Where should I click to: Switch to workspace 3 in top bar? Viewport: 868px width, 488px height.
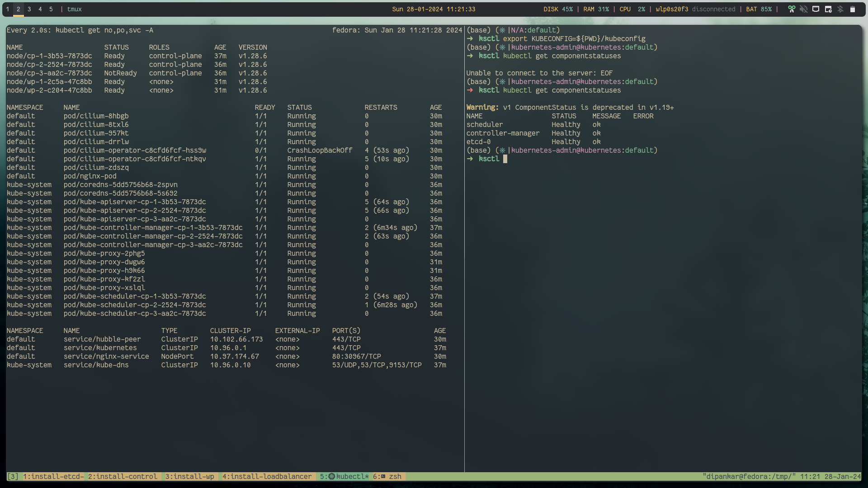click(29, 9)
